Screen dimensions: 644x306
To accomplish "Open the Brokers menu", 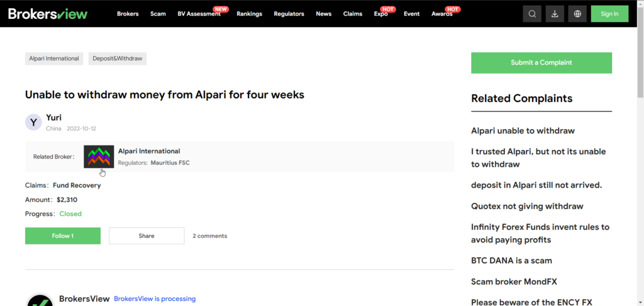I will pos(128,14).
